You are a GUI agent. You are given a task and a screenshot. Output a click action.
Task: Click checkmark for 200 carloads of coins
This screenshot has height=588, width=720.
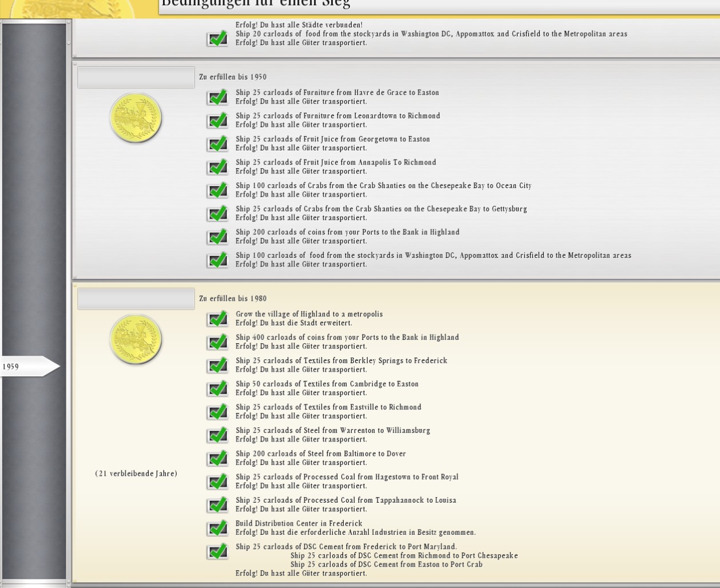coord(217,237)
